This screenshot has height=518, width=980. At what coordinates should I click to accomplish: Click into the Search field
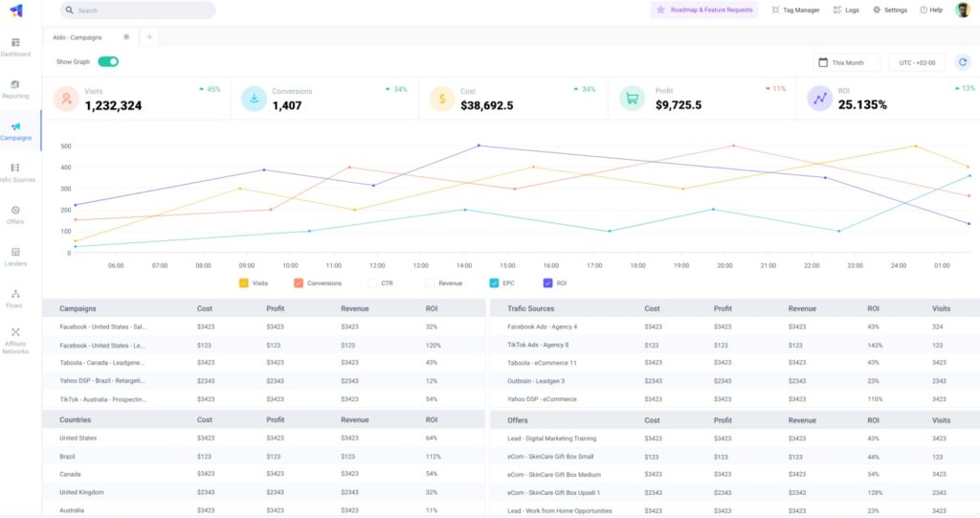point(138,10)
